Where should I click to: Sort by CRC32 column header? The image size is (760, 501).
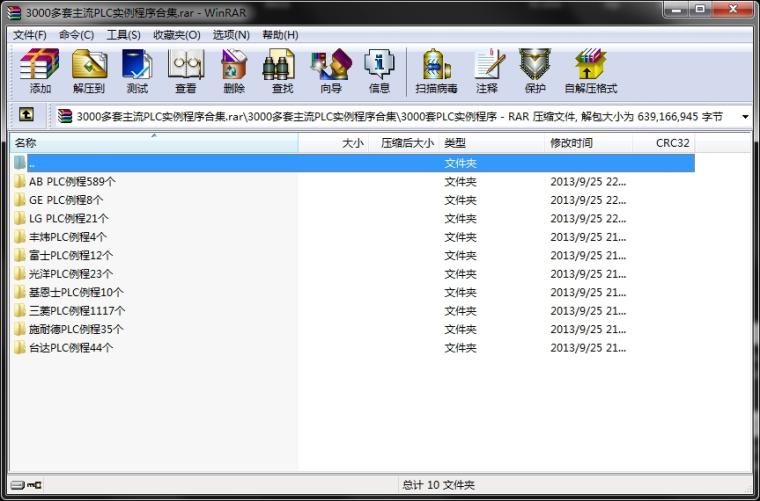pyautogui.click(x=664, y=143)
